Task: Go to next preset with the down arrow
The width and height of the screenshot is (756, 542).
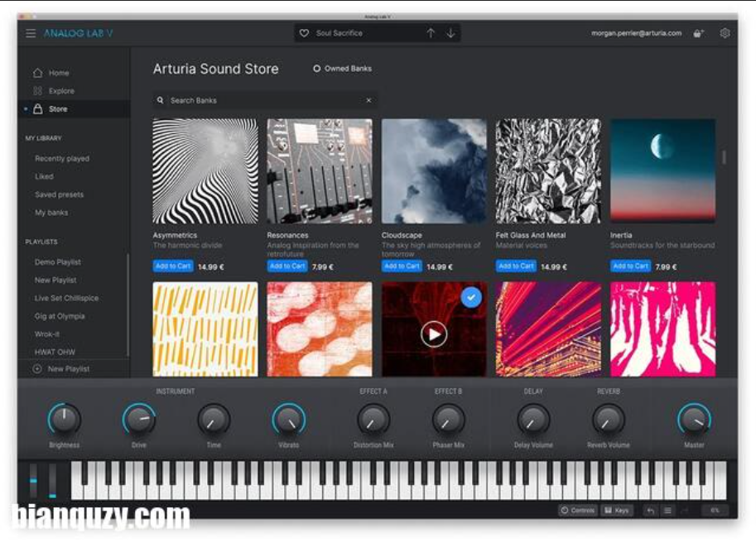Action: click(450, 33)
